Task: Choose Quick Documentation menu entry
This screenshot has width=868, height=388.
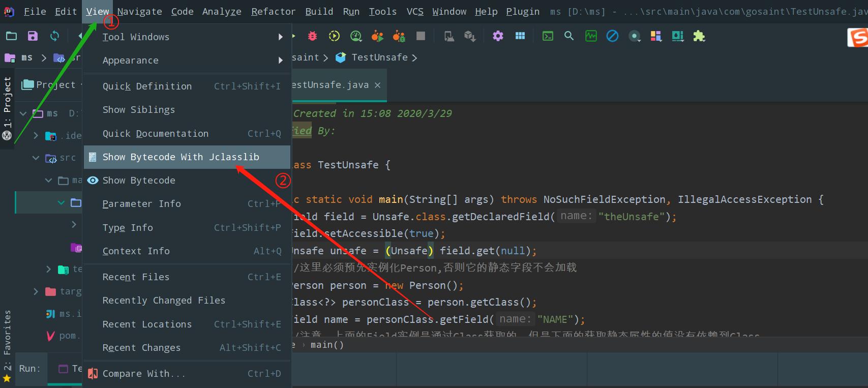Action: click(187, 134)
